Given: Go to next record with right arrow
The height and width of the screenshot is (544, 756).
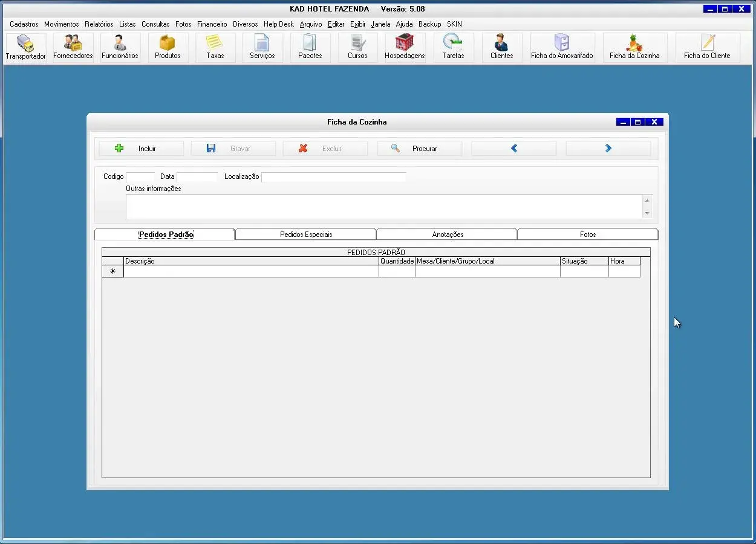Looking at the screenshot, I should coord(608,149).
